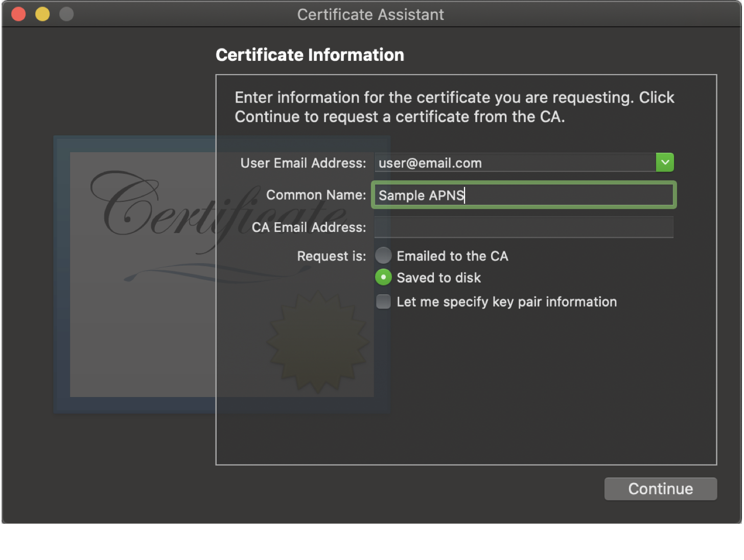This screenshot has width=744, height=560.
Task: Enable Let me specify key pair information
Action: (x=383, y=301)
